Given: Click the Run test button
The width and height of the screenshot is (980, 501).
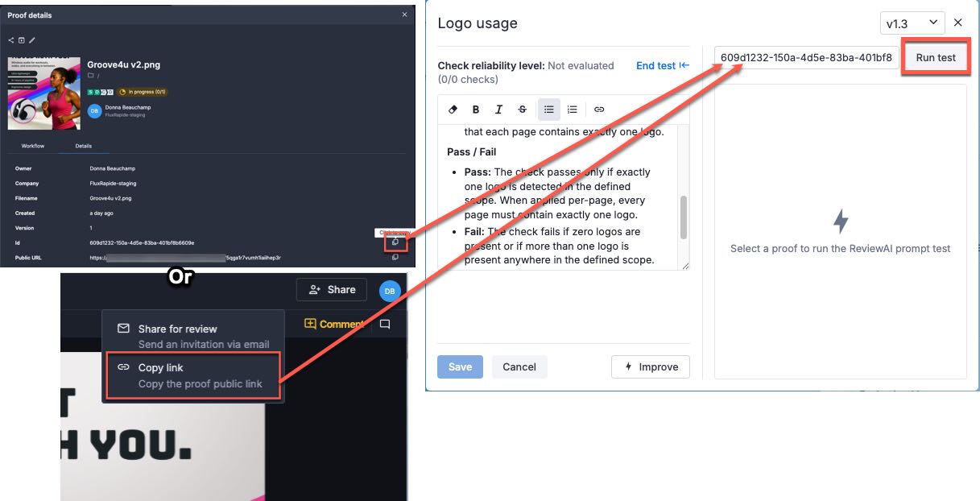Looking at the screenshot, I should point(935,58).
